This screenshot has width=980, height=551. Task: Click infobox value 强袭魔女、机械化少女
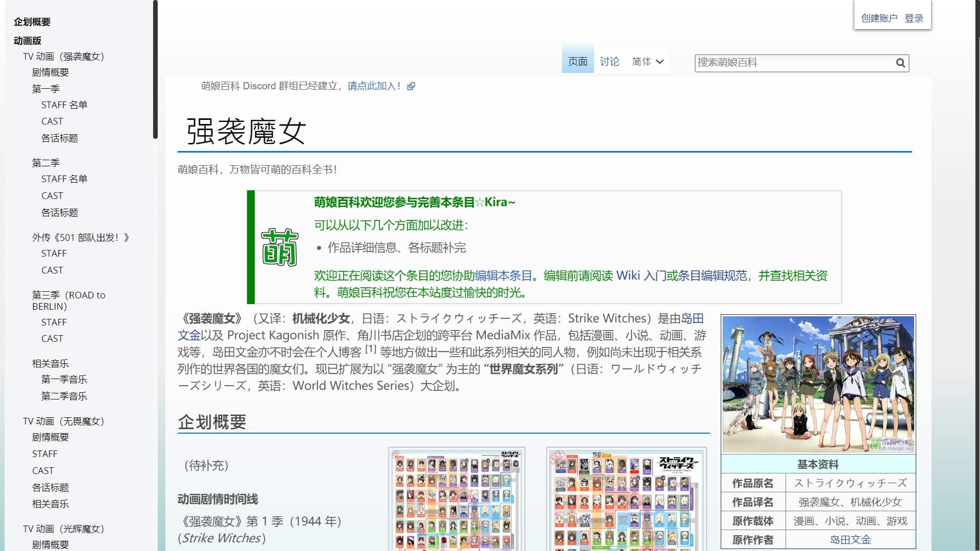point(850,502)
